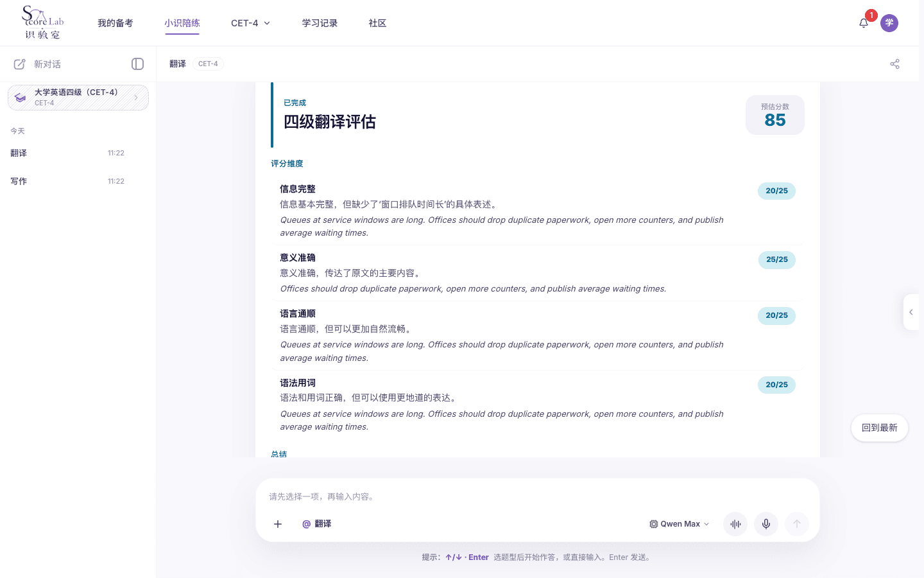
Task: Expand the right side panel chevron
Action: click(x=911, y=312)
